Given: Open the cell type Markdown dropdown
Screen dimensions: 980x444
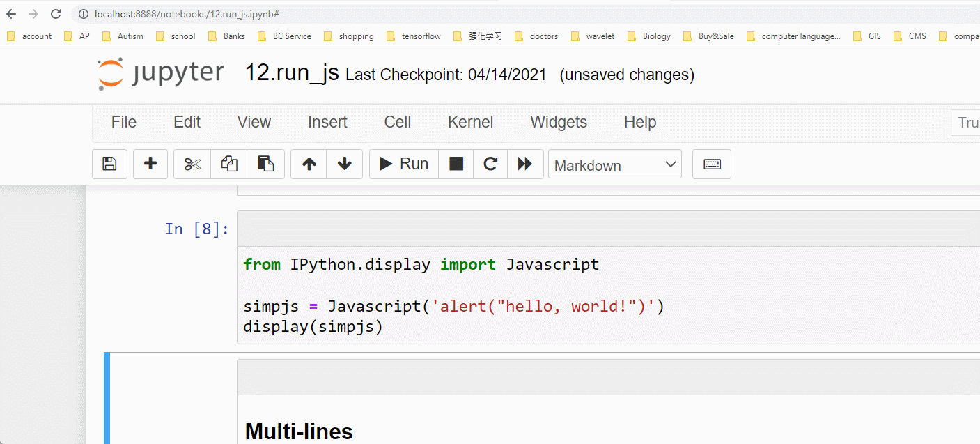Looking at the screenshot, I should pyautogui.click(x=614, y=165).
